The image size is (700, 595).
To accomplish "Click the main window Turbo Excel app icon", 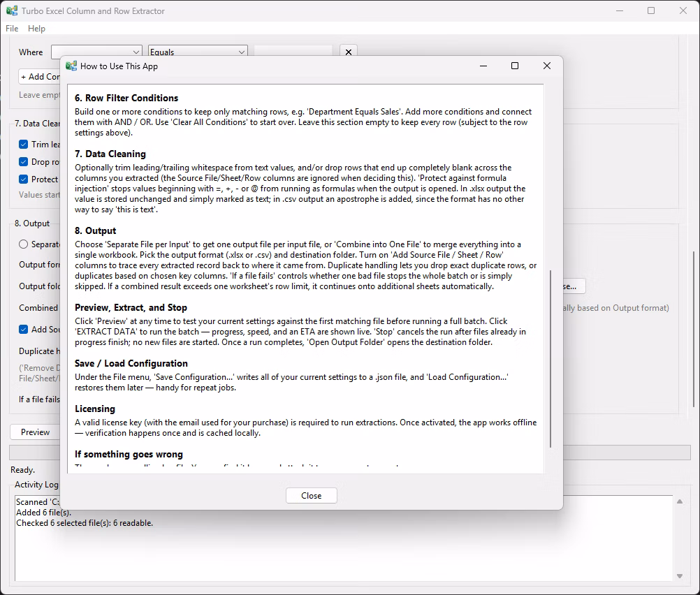I will [12, 10].
